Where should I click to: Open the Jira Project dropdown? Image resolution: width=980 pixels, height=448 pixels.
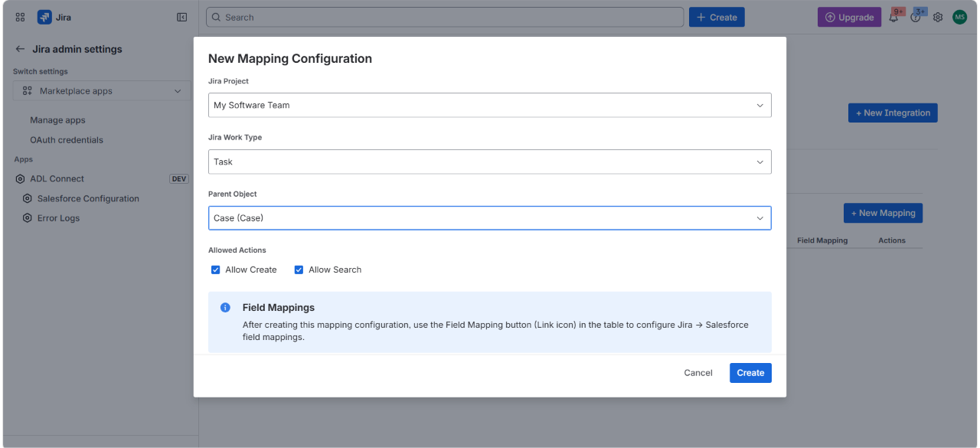490,105
